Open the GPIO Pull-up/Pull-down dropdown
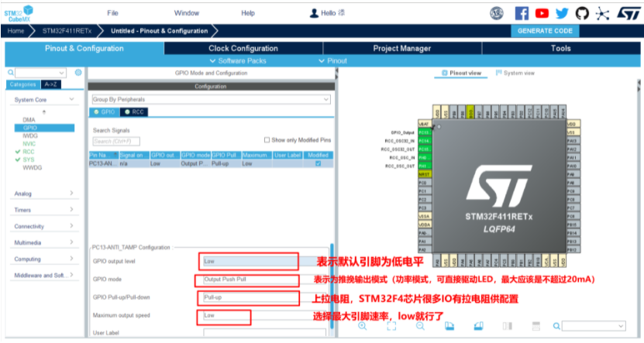The image size is (644, 343). tap(265, 297)
